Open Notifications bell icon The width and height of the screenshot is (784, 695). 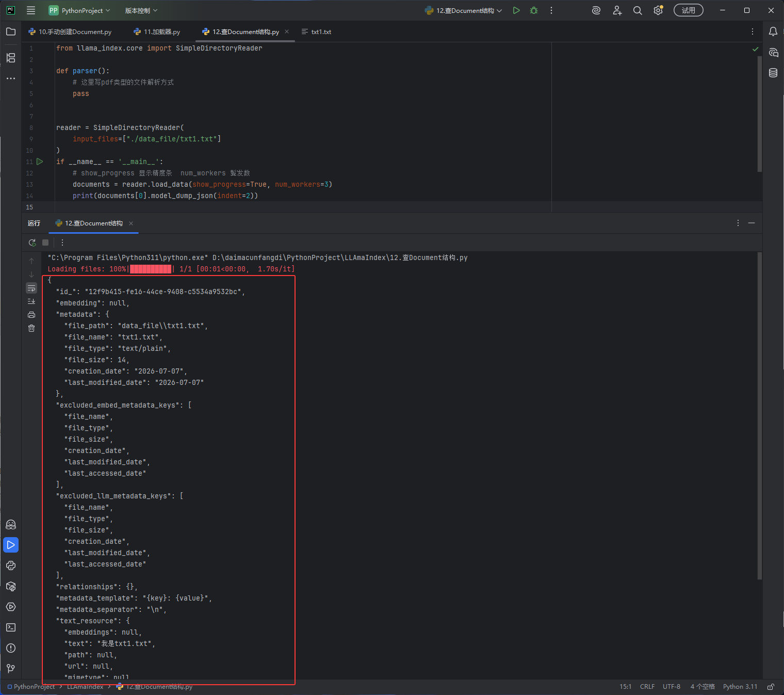coord(773,31)
